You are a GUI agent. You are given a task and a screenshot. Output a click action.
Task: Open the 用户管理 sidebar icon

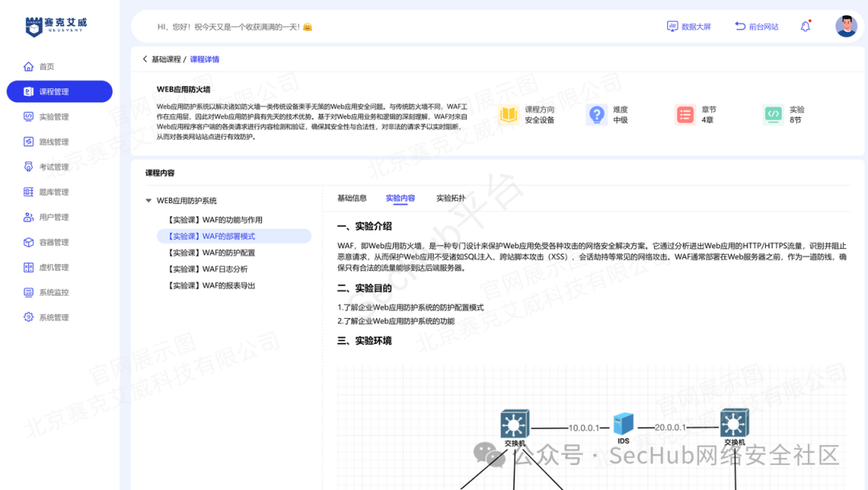pos(28,217)
